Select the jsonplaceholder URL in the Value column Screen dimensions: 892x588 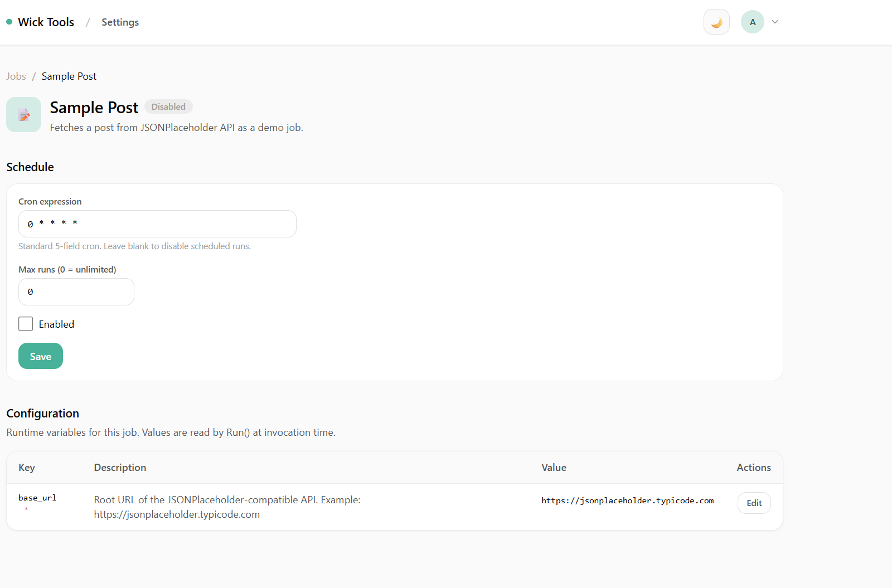[627, 500]
